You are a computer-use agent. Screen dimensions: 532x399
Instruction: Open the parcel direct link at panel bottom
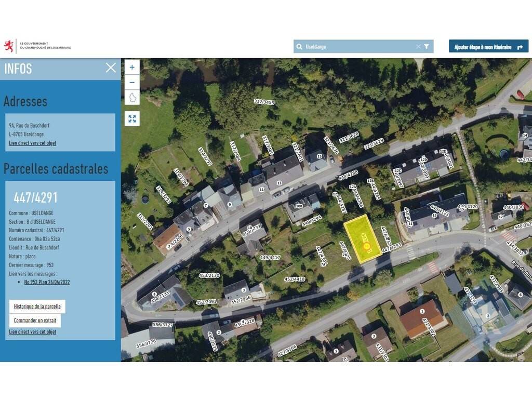click(32, 331)
